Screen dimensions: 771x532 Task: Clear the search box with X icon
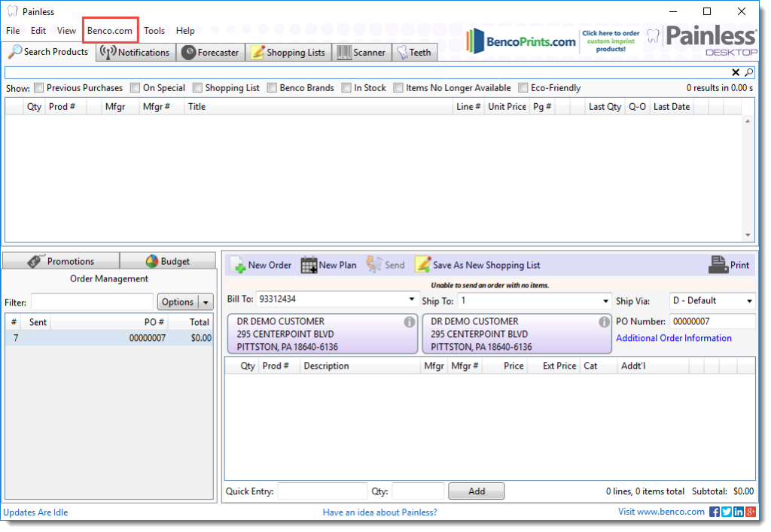[736, 73]
